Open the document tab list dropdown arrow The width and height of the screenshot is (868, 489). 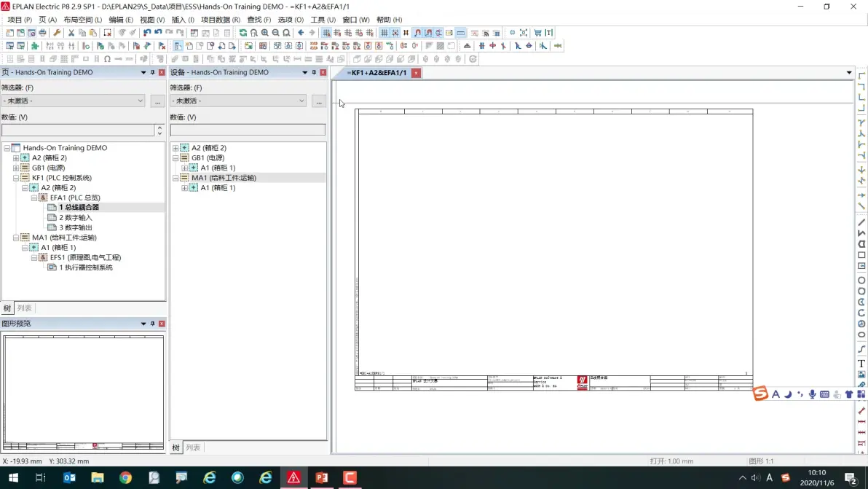(849, 73)
